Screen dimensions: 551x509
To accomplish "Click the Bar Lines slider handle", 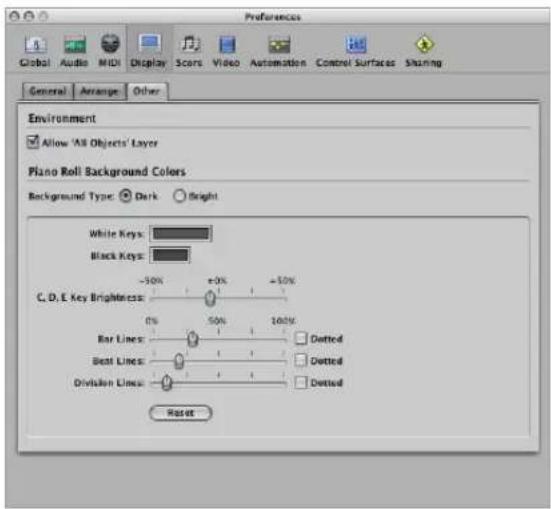I will pos(193,339).
